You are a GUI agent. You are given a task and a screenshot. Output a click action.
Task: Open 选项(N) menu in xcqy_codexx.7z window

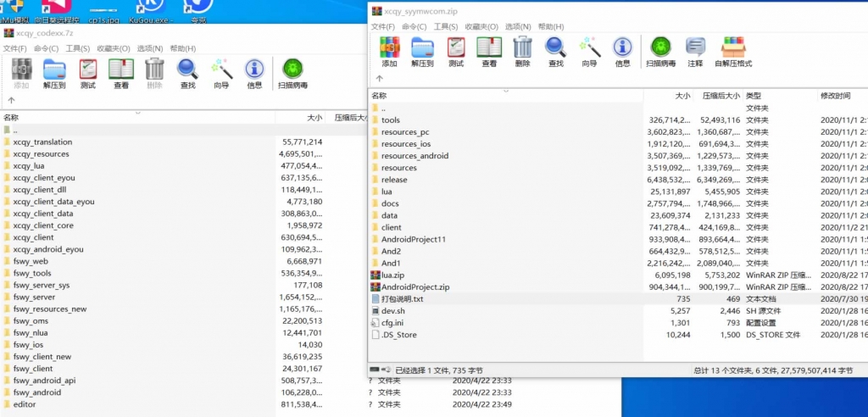click(x=150, y=48)
